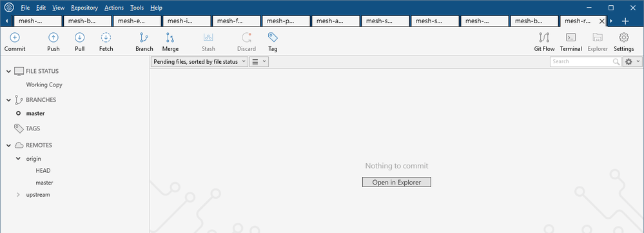Pull from remote using Pull icon
This screenshot has width=644, height=233.
[80, 38]
